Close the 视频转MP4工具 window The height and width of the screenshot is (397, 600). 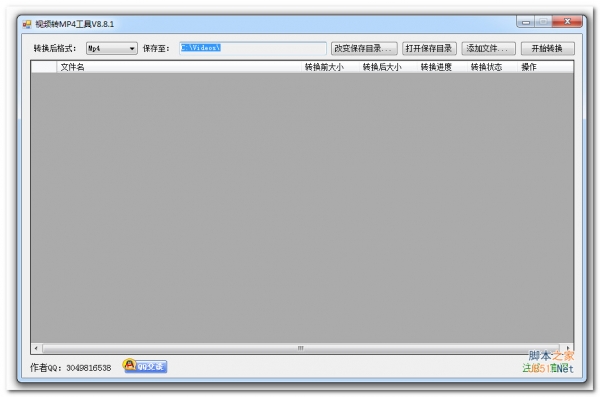coord(567,22)
